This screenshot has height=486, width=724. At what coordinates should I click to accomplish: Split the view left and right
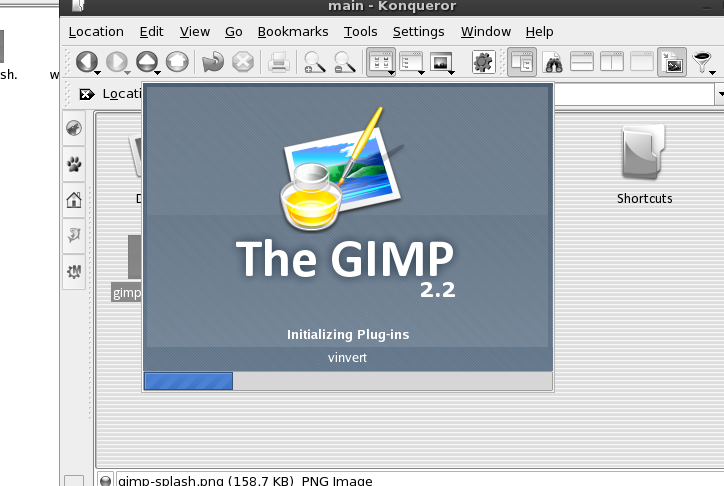(612, 61)
